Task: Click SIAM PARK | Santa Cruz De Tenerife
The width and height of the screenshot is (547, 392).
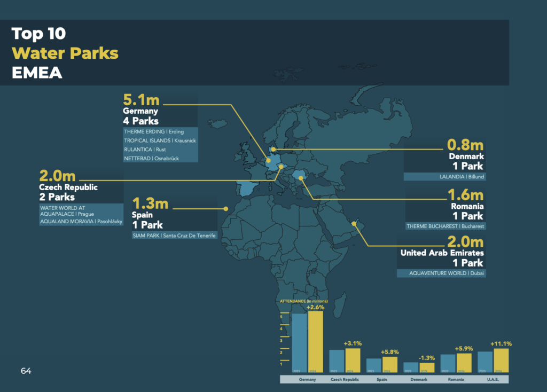Action: pos(174,235)
